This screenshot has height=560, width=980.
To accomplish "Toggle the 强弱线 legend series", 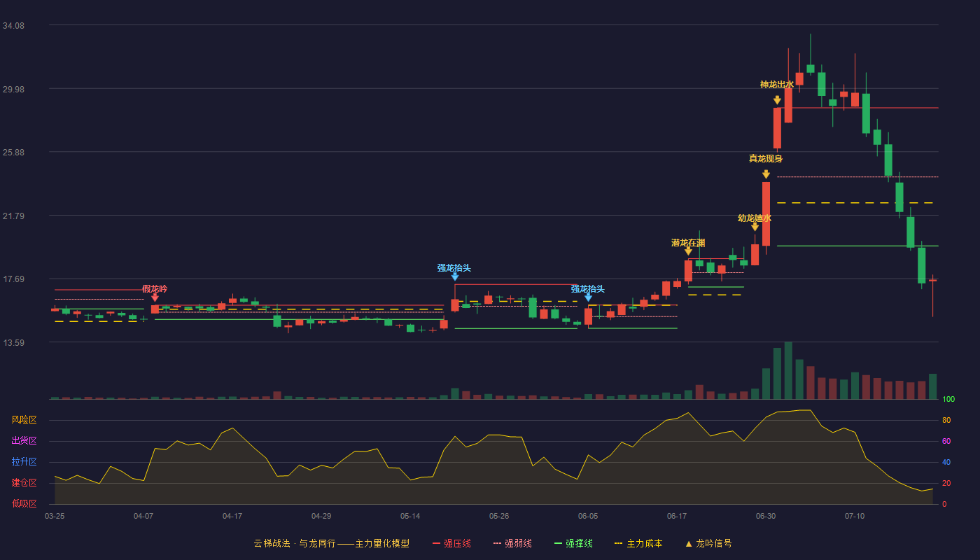I will (x=512, y=543).
